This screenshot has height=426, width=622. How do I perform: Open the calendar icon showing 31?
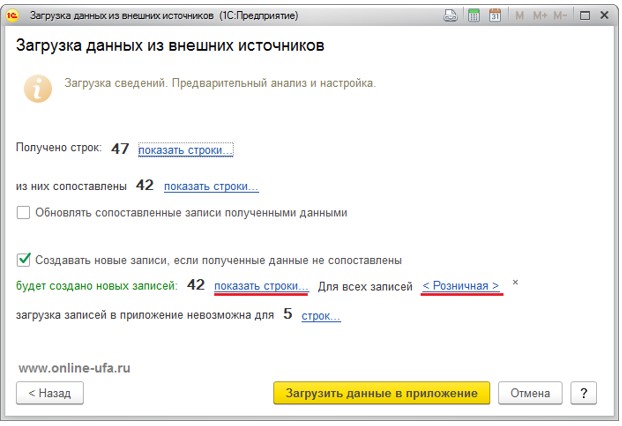click(494, 15)
